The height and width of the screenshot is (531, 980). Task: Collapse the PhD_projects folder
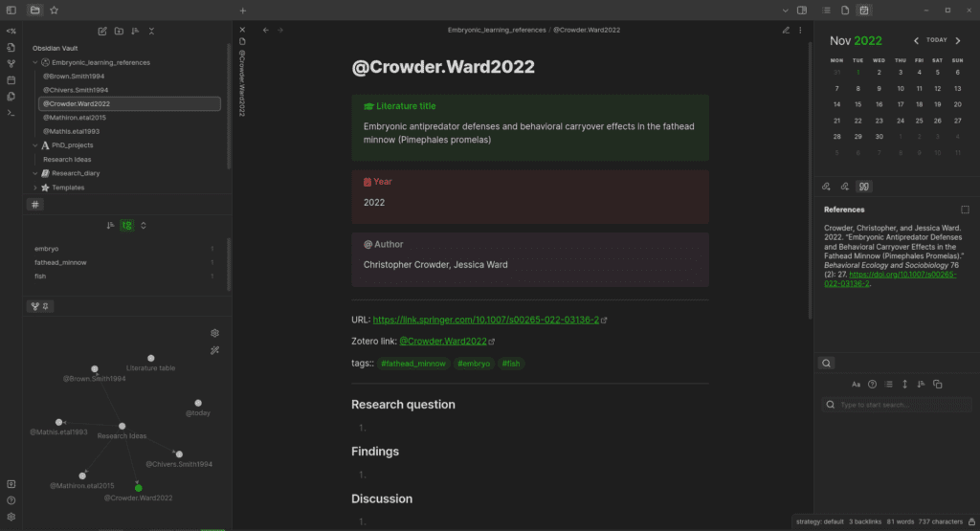coord(35,145)
